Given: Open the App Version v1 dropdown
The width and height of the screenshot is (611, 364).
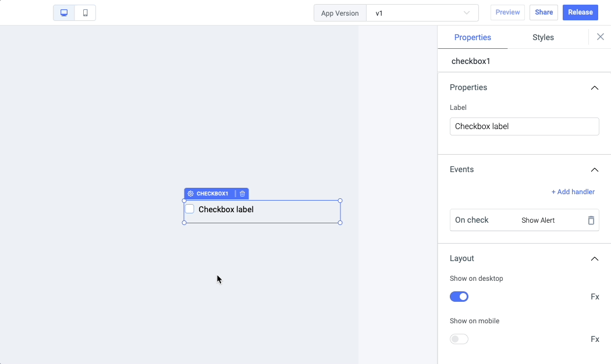Looking at the screenshot, I should coord(422,13).
